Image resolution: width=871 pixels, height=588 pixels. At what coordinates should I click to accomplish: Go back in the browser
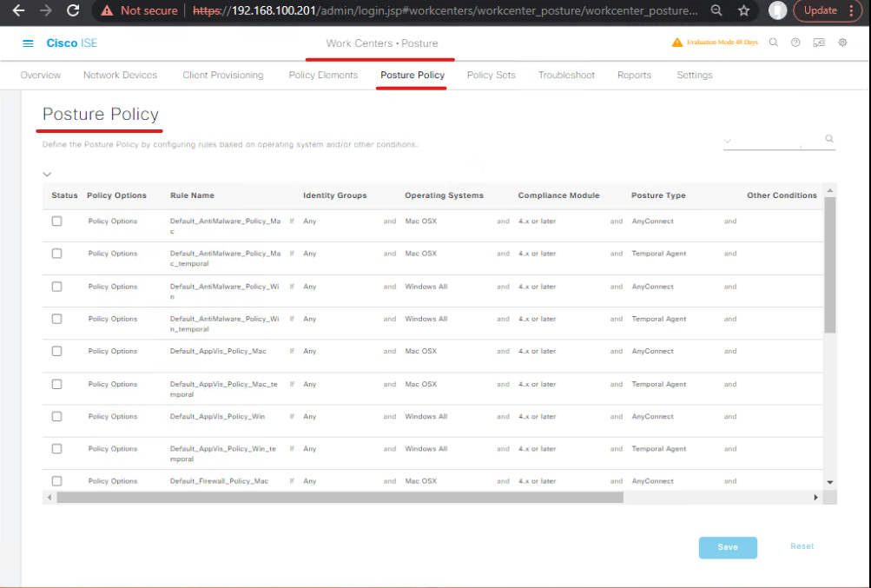18,10
